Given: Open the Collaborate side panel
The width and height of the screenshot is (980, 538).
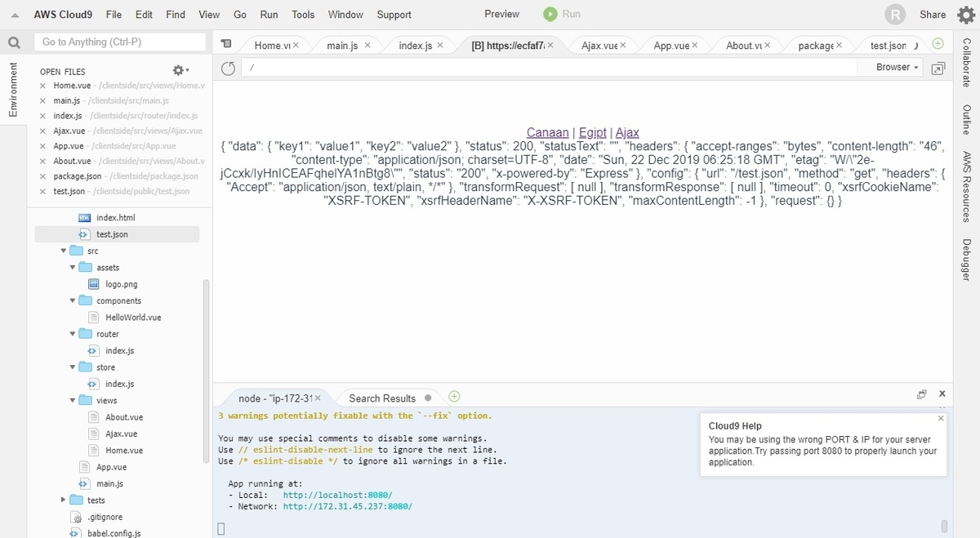Looking at the screenshot, I should (x=966, y=63).
